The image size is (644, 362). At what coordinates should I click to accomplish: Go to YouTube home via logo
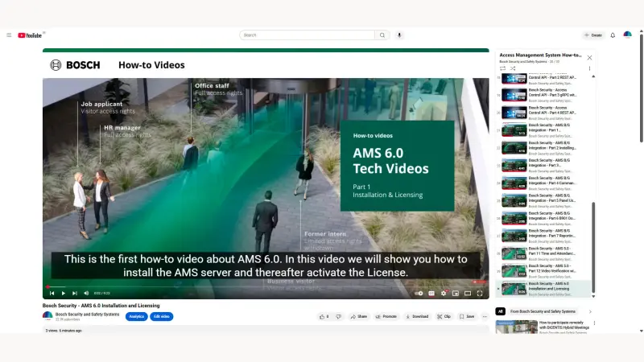30,35
